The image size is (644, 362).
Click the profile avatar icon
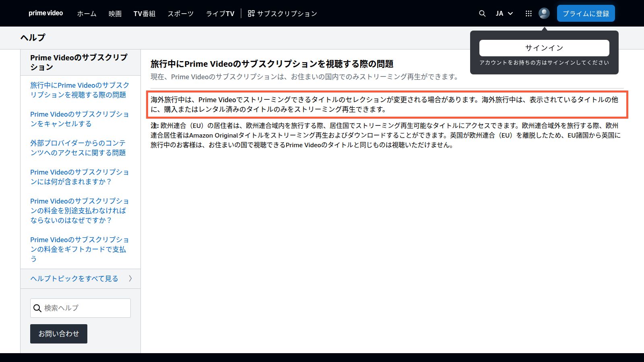544,13
